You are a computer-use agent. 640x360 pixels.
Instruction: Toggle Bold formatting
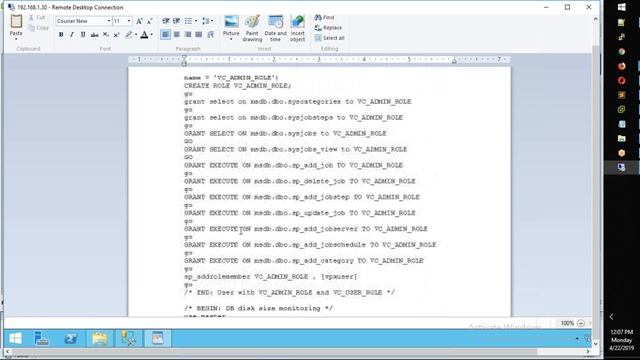pos(61,35)
